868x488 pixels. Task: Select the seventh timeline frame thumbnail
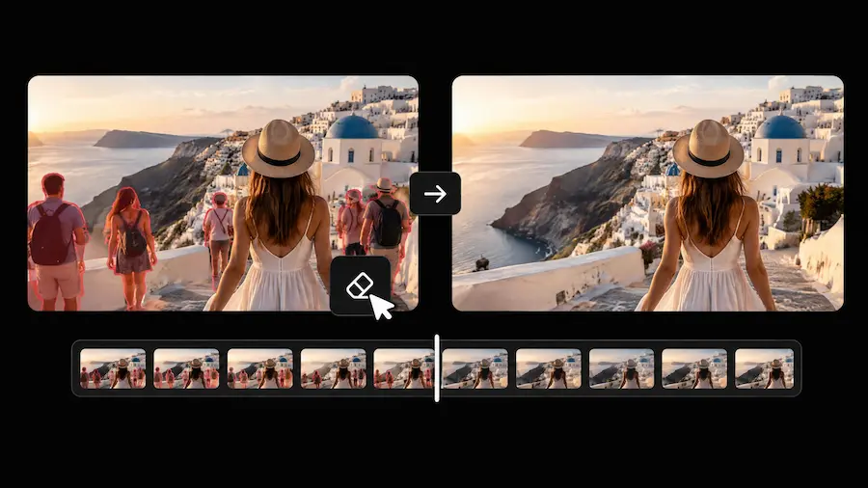(x=549, y=368)
